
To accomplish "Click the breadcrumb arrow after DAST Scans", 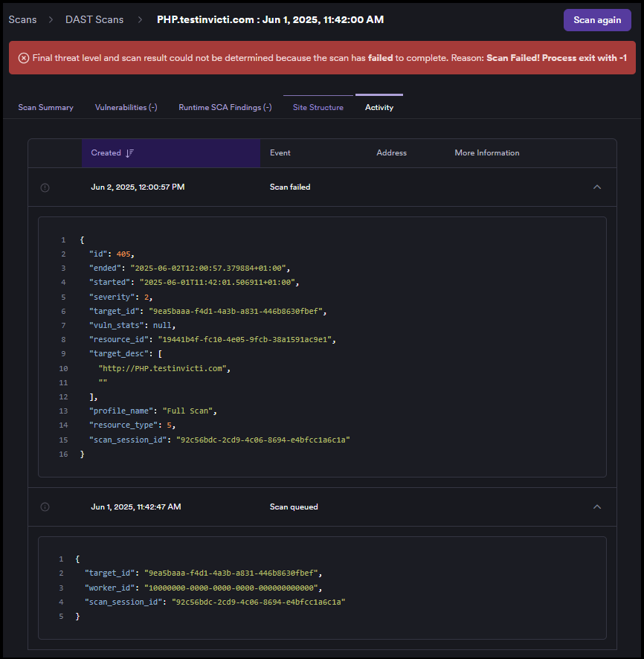I will [141, 20].
